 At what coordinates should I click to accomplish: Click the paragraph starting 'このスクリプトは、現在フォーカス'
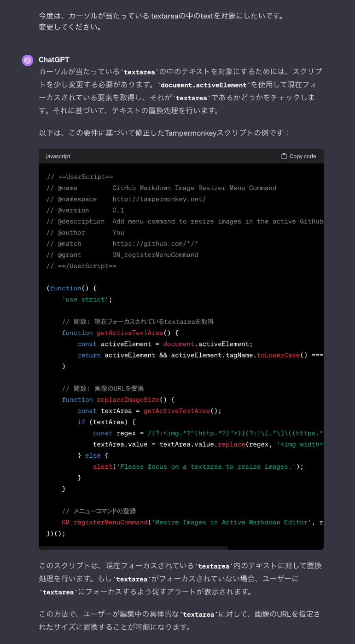click(180, 579)
